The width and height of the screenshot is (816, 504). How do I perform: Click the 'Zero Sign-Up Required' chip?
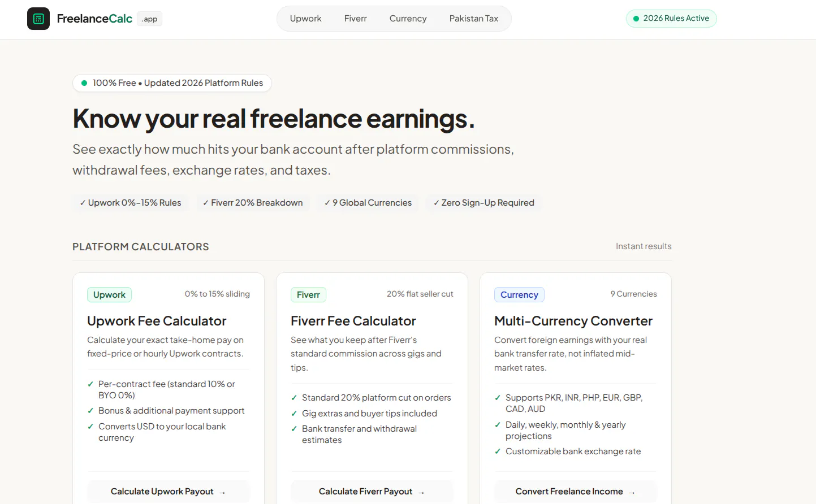click(x=483, y=203)
